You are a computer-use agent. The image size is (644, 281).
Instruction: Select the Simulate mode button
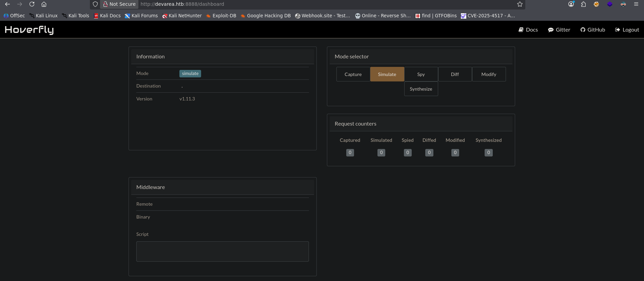(x=387, y=74)
